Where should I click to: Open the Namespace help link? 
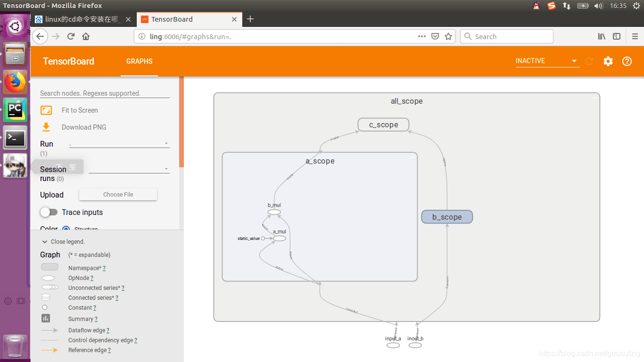pos(104,268)
